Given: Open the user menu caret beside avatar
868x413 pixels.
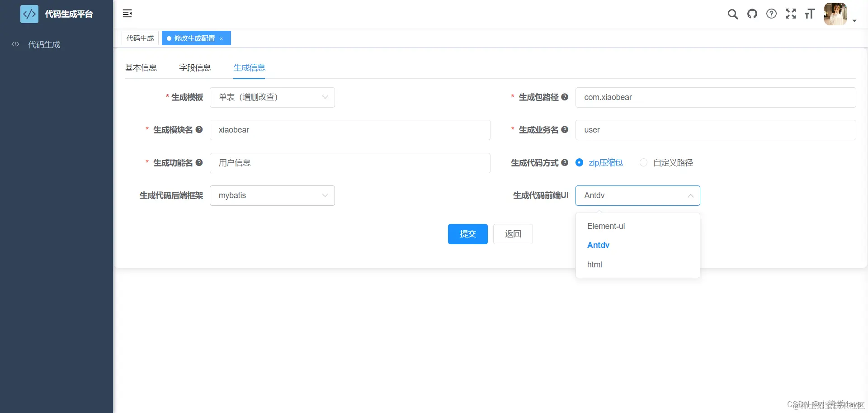Looking at the screenshot, I should click(x=854, y=21).
